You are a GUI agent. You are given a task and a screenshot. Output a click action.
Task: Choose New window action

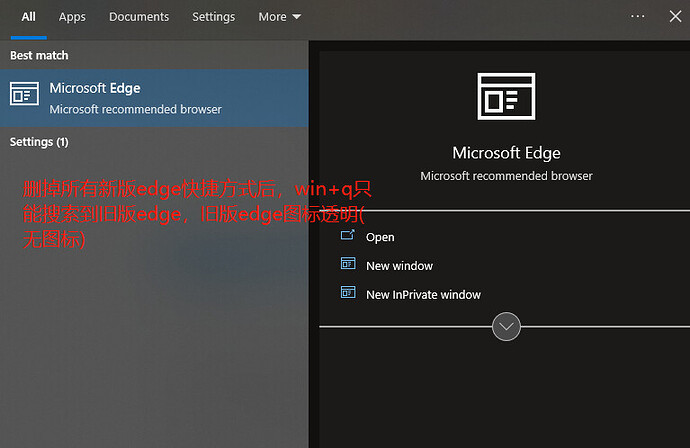[x=400, y=266]
